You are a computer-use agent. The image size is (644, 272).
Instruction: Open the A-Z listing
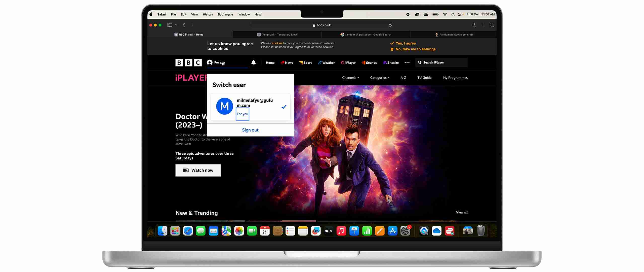coord(403,78)
